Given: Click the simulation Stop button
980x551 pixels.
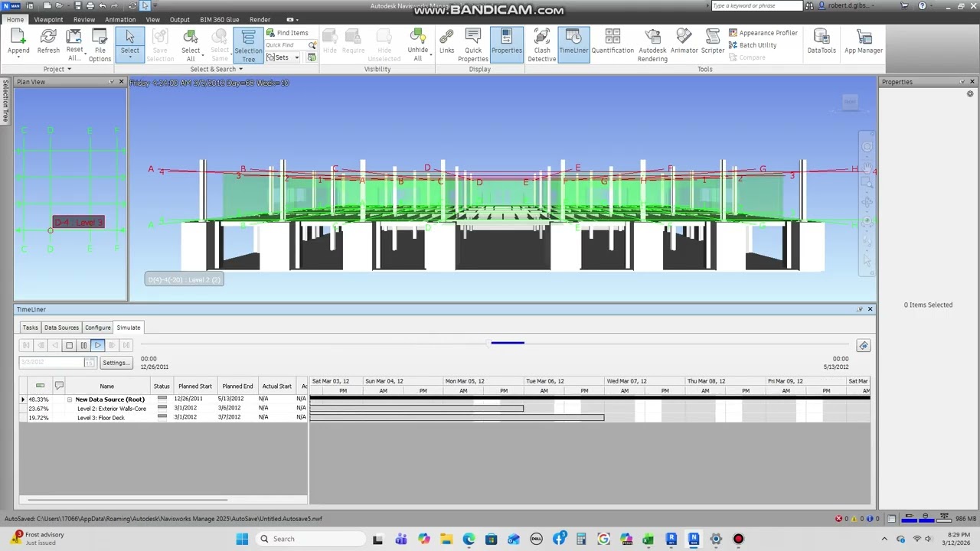Looking at the screenshot, I should (x=69, y=345).
